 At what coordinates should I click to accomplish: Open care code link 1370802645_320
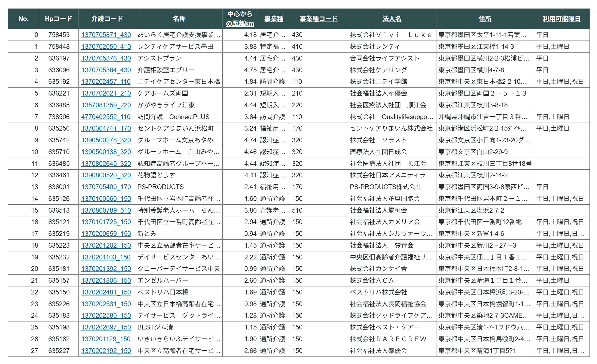(x=106, y=164)
